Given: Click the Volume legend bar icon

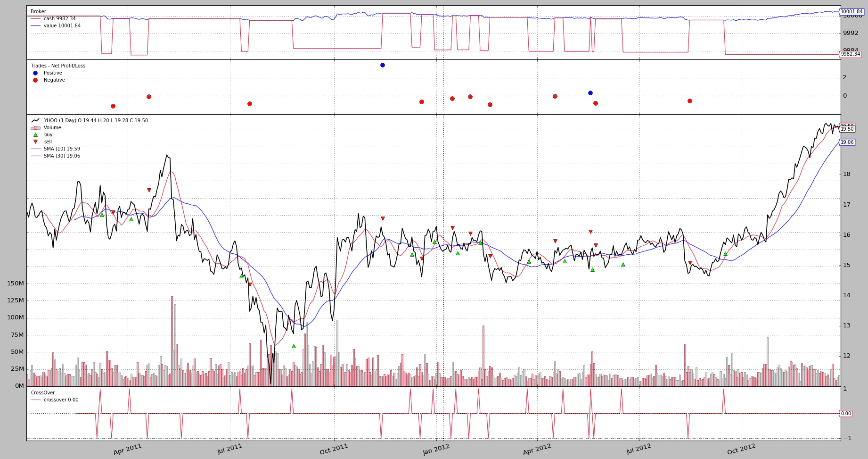Looking at the screenshot, I should (x=35, y=128).
